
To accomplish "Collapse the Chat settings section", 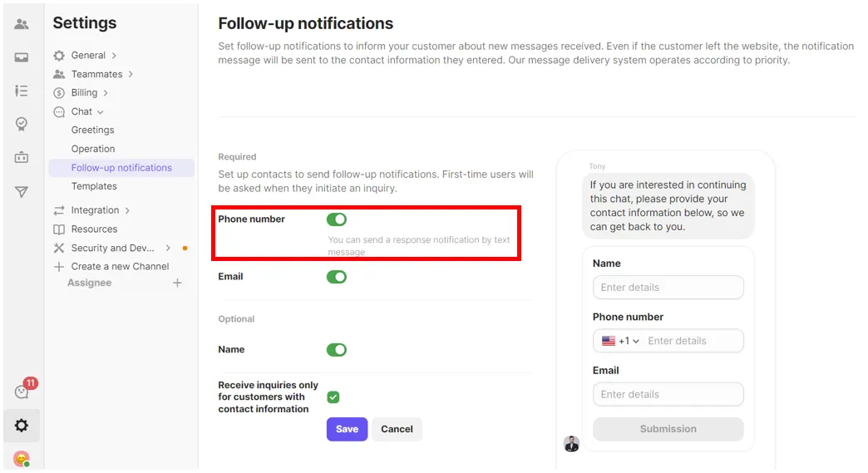I will click(82, 111).
